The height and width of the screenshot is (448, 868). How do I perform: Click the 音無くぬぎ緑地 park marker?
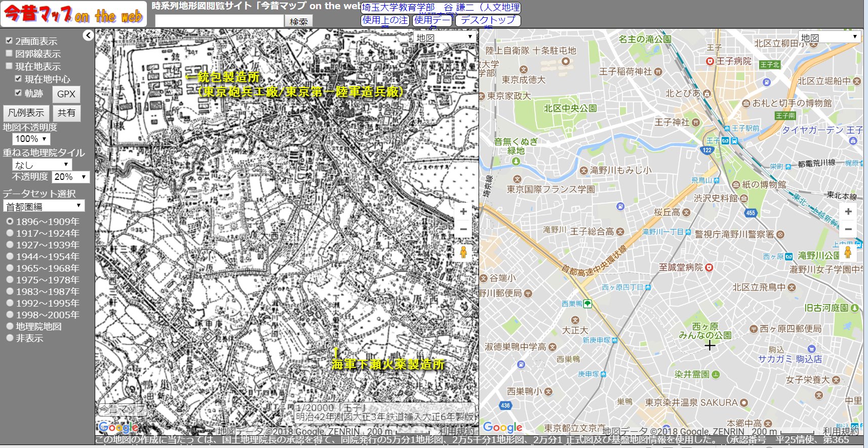516,161
